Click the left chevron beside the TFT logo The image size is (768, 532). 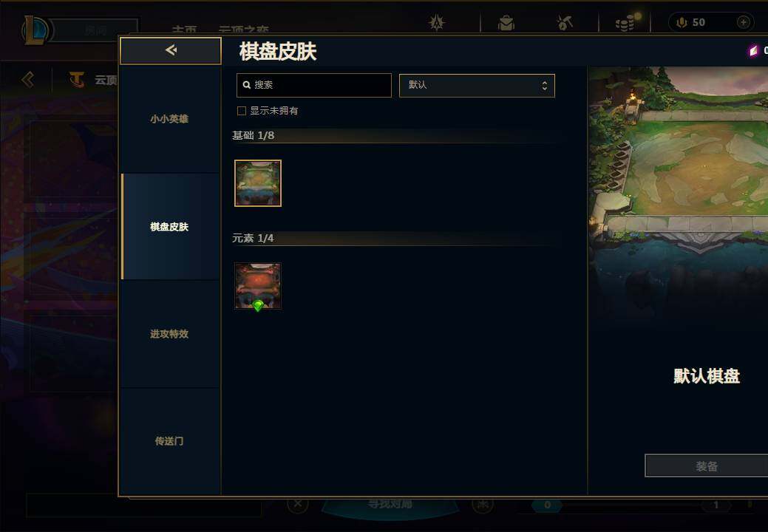[x=28, y=79]
